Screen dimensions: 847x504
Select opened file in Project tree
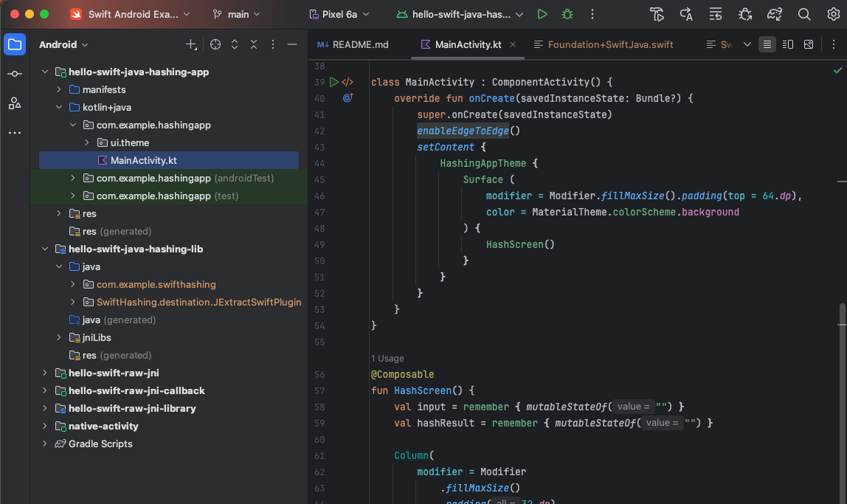pos(215,45)
